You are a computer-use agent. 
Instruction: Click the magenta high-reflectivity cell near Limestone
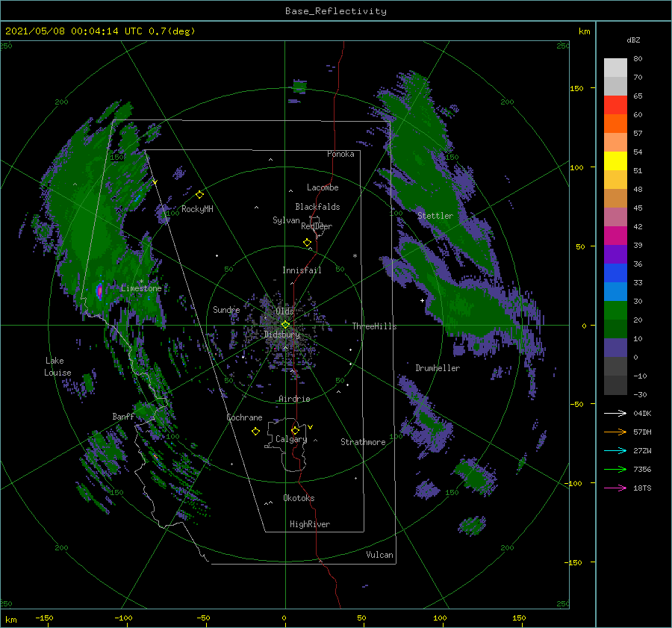pyautogui.click(x=99, y=291)
